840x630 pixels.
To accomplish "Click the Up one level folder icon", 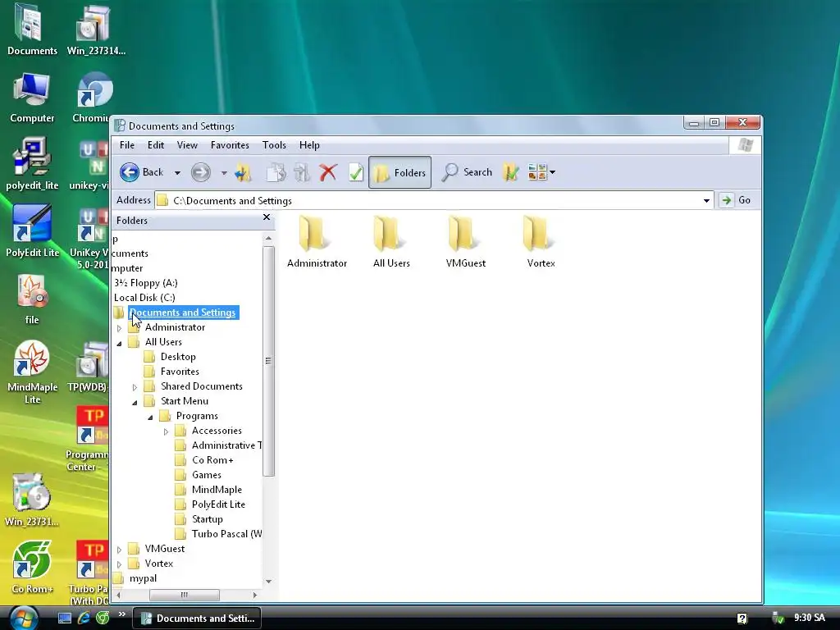I will point(243,172).
